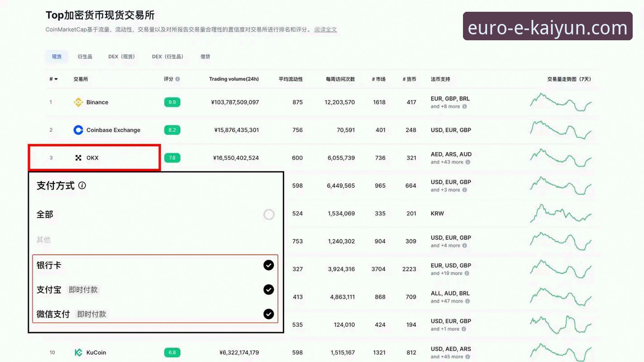Image resolution: width=644 pixels, height=362 pixels.
Task: Click info icon after 'and +47 more'
Action: pyautogui.click(x=468, y=301)
